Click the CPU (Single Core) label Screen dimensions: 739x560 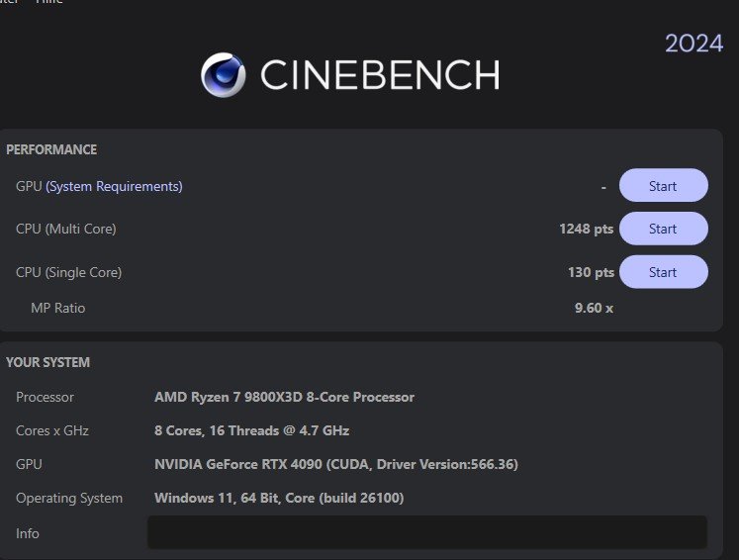[x=69, y=272]
